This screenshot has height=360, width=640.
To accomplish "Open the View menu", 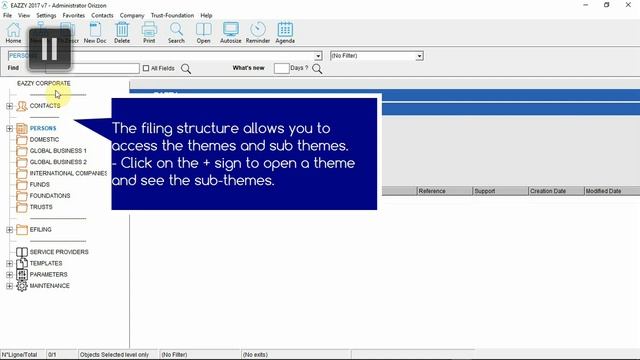I will pos(24,15).
